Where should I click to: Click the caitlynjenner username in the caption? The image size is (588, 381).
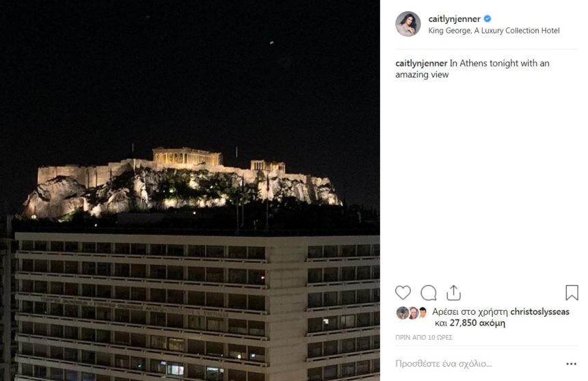coord(421,64)
